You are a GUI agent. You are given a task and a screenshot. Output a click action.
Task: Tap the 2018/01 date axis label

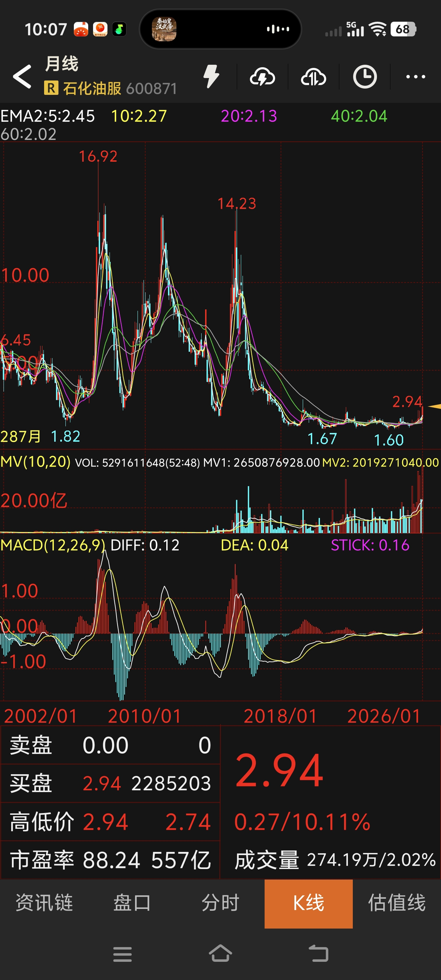[x=280, y=716]
